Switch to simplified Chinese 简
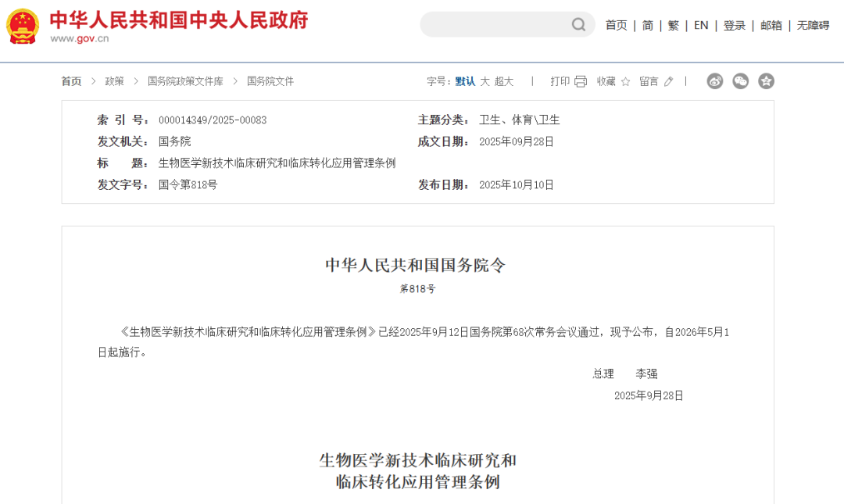Viewport: 844px width, 504px height. pyautogui.click(x=647, y=25)
